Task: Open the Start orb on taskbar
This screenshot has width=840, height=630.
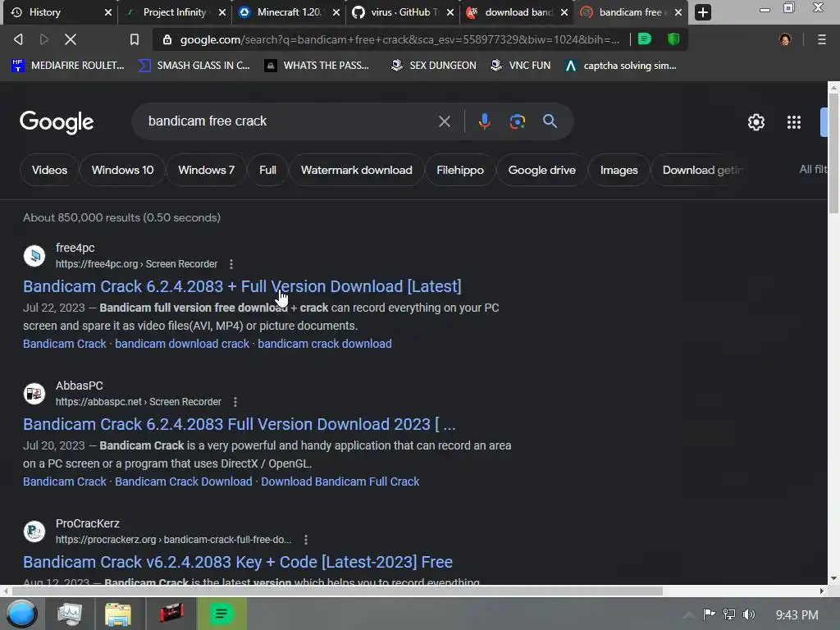Action: pyautogui.click(x=21, y=614)
